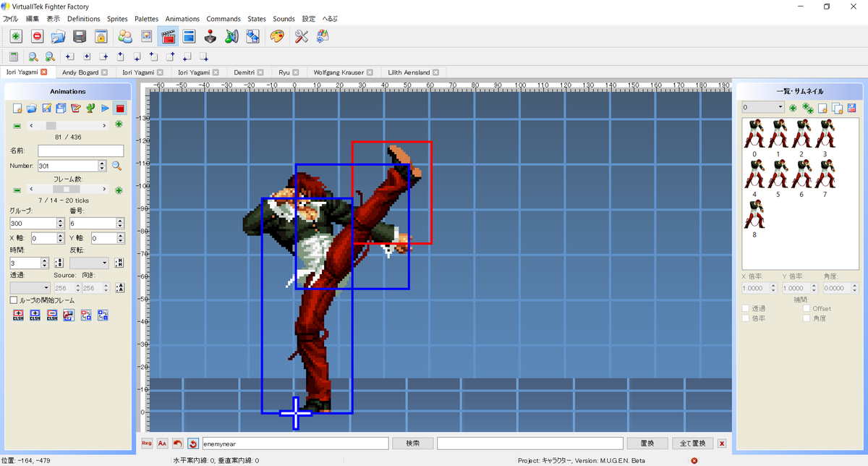Enable the Offset interpolation checkbox
This screenshot has width=868, height=466.
click(807, 309)
